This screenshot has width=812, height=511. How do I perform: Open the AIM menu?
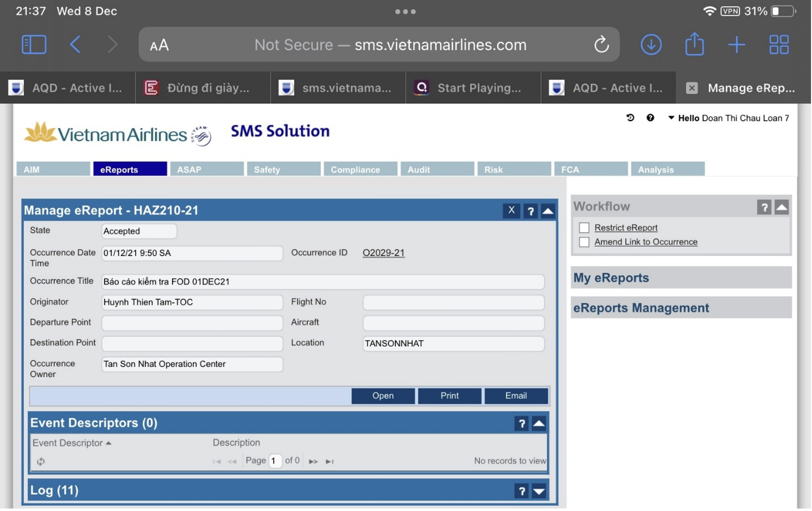coord(53,169)
